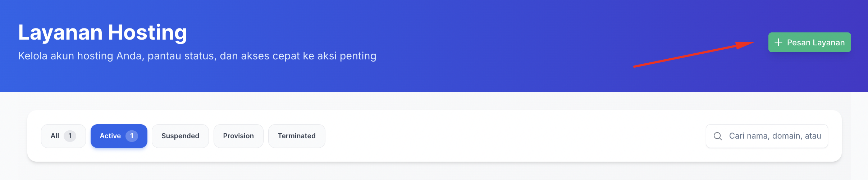868x180 pixels.
Task: Click the word All in filter pill
Action: (x=55, y=136)
